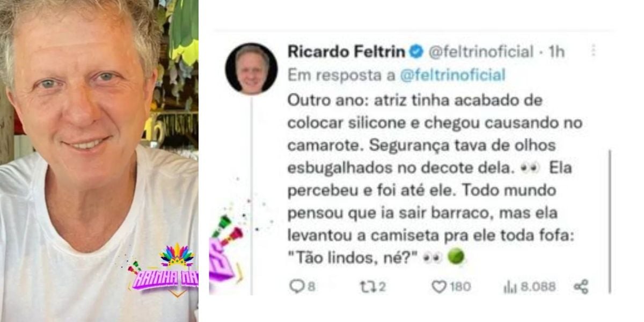Click the tweet body text
Viewport: 644px width, 322px height.
click(x=435, y=179)
